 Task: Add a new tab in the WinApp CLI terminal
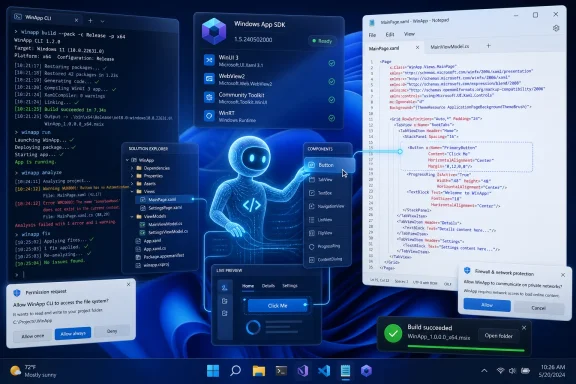pyautogui.click(x=90, y=21)
